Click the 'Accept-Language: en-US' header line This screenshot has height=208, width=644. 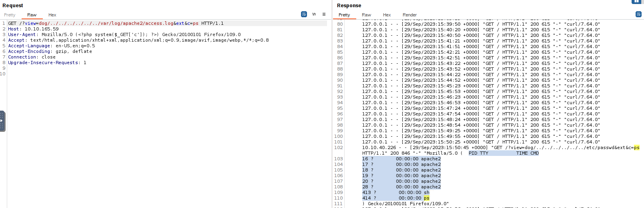point(52,46)
